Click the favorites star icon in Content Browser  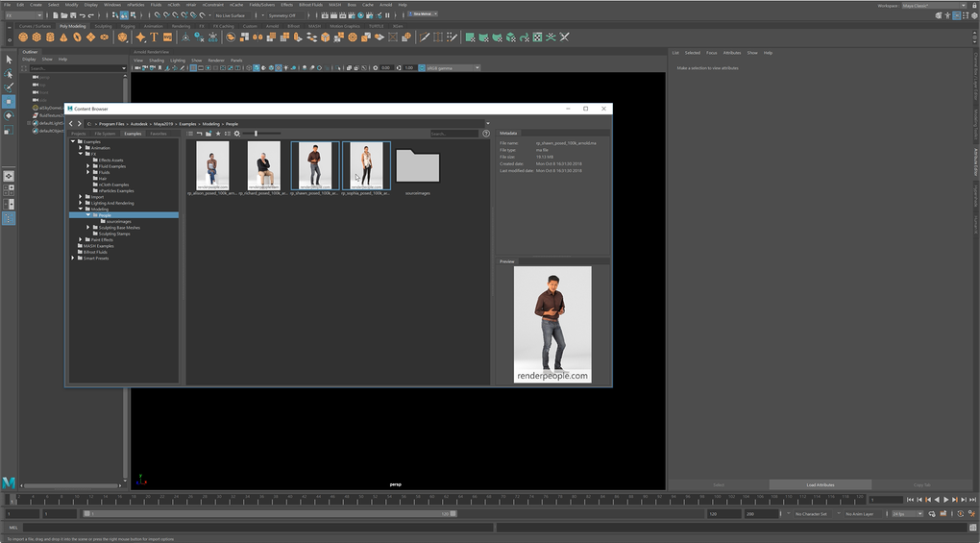point(218,134)
